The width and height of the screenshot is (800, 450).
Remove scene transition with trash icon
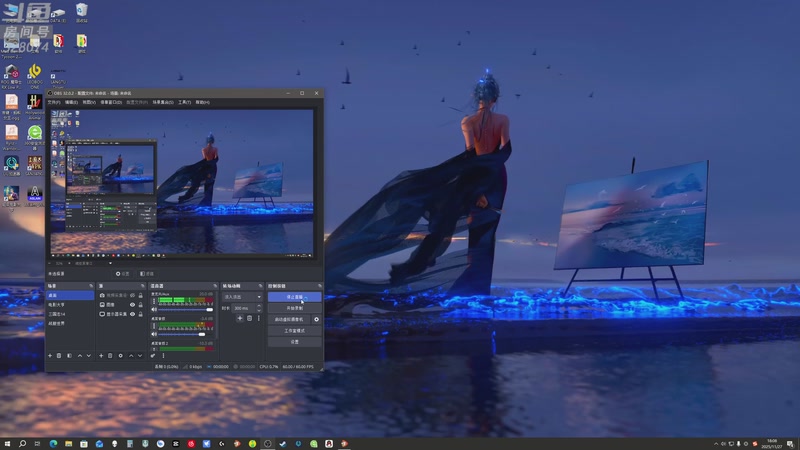tap(249, 318)
